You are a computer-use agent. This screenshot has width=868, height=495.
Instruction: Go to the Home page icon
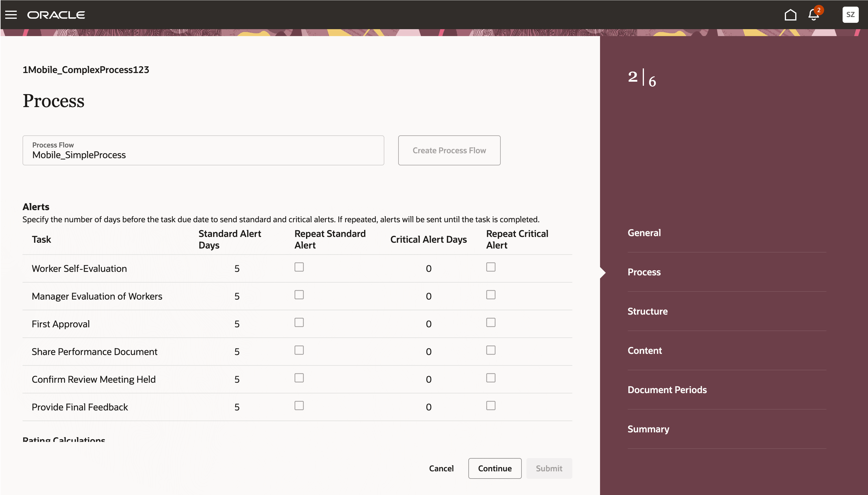[x=790, y=15]
